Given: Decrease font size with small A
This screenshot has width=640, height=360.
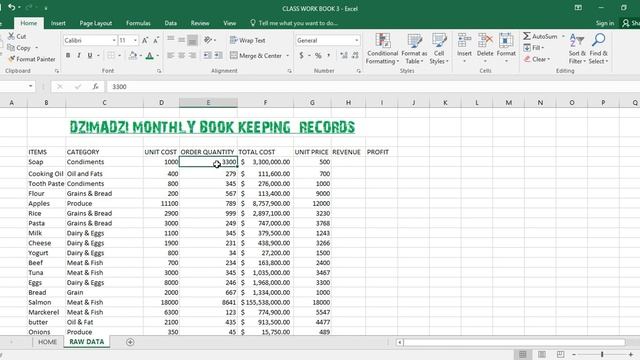Looking at the screenshot, I should click(156, 40).
